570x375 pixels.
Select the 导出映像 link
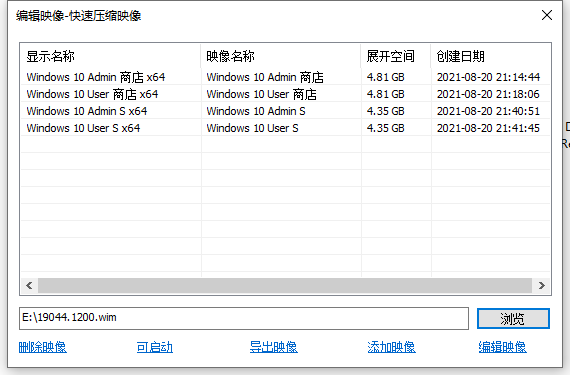[273, 347]
